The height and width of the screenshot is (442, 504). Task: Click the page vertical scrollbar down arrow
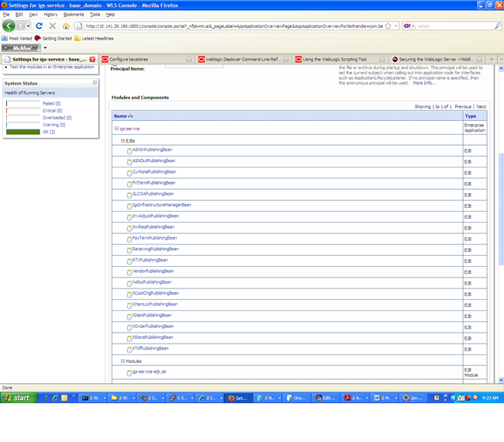(x=501, y=380)
